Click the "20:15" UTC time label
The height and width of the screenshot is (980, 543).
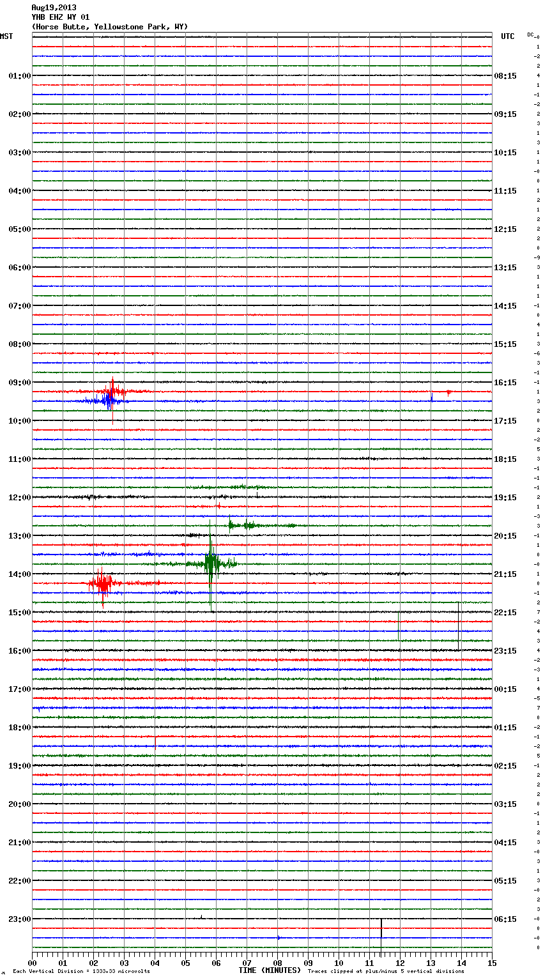pyautogui.click(x=505, y=536)
